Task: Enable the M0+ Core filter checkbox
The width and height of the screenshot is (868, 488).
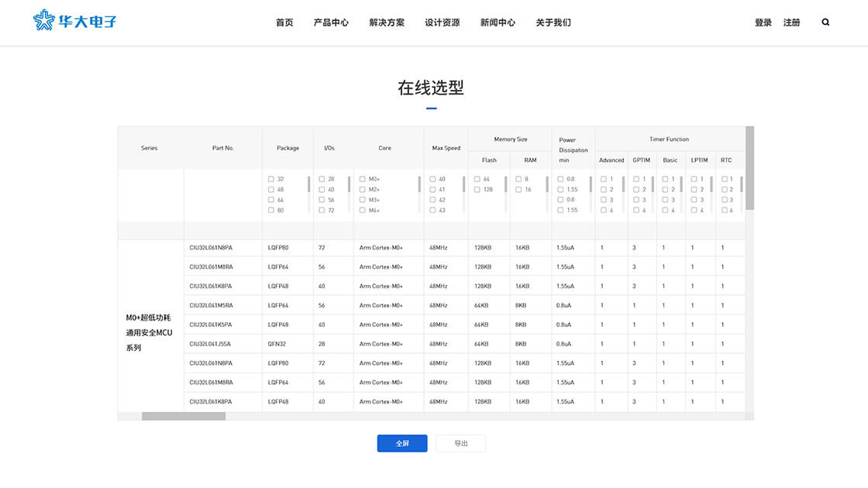Action: [x=362, y=179]
